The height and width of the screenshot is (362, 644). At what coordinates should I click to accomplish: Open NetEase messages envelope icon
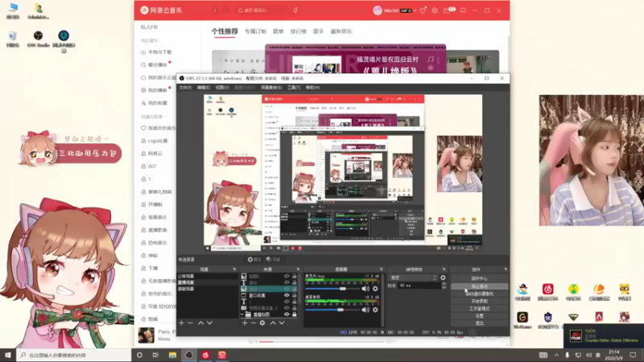tap(448, 10)
